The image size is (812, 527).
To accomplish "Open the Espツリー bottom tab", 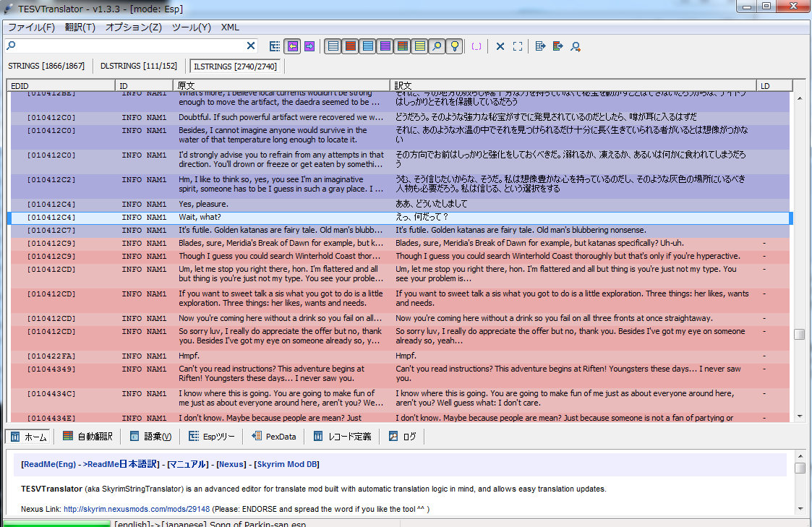I will coord(211,437).
